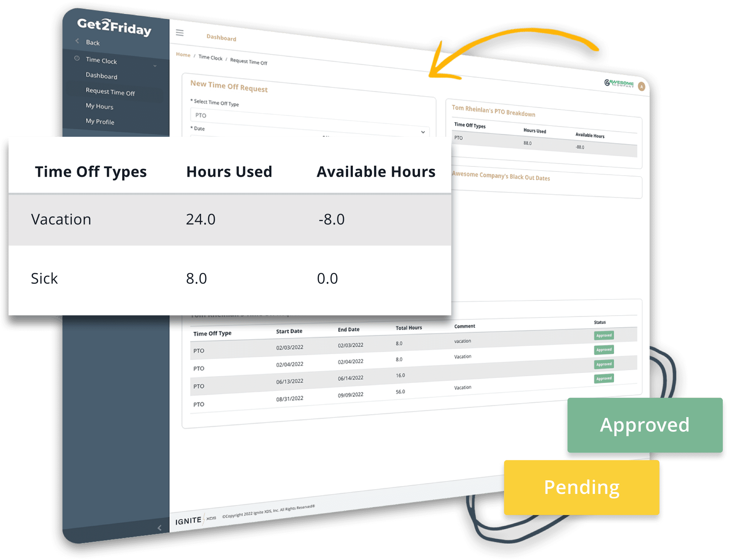
Task: Open My Profile in sidebar
Action: pos(100,121)
